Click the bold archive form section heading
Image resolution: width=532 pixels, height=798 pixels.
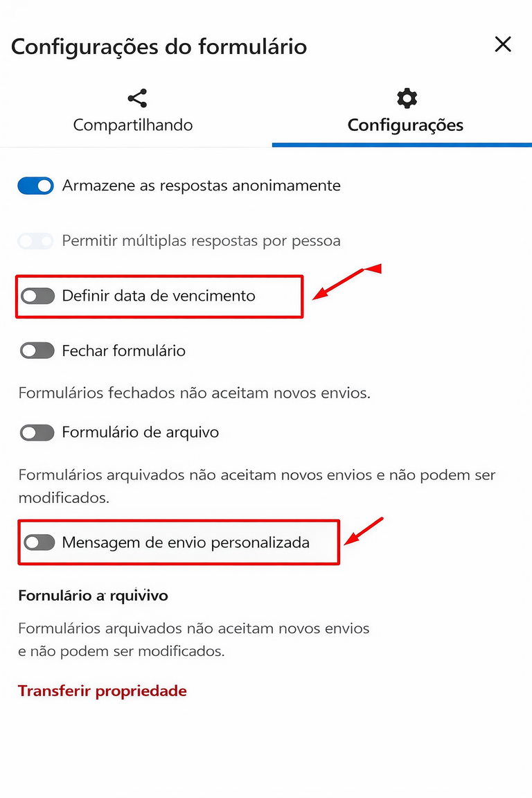point(93,596)
